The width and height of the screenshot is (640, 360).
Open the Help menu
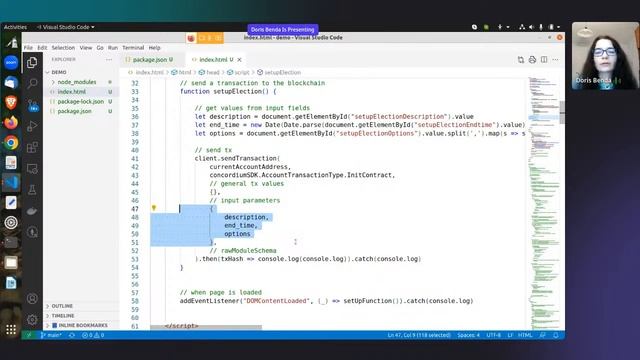coord(154,48)
